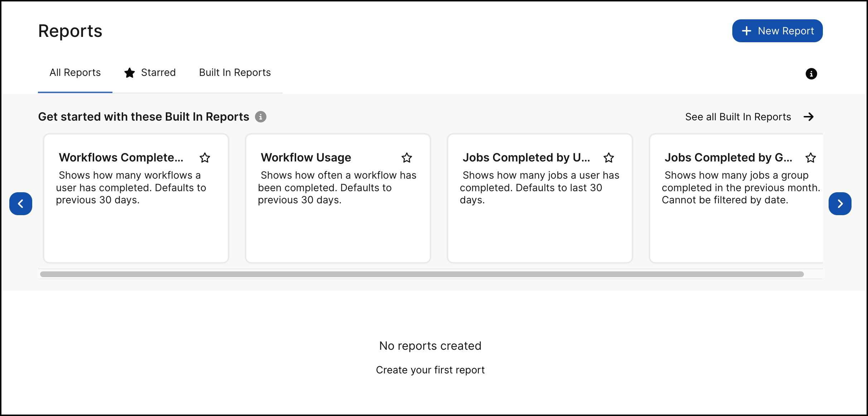
Task: Click the black info icon near tabs
Action: [x=811, y=74]
